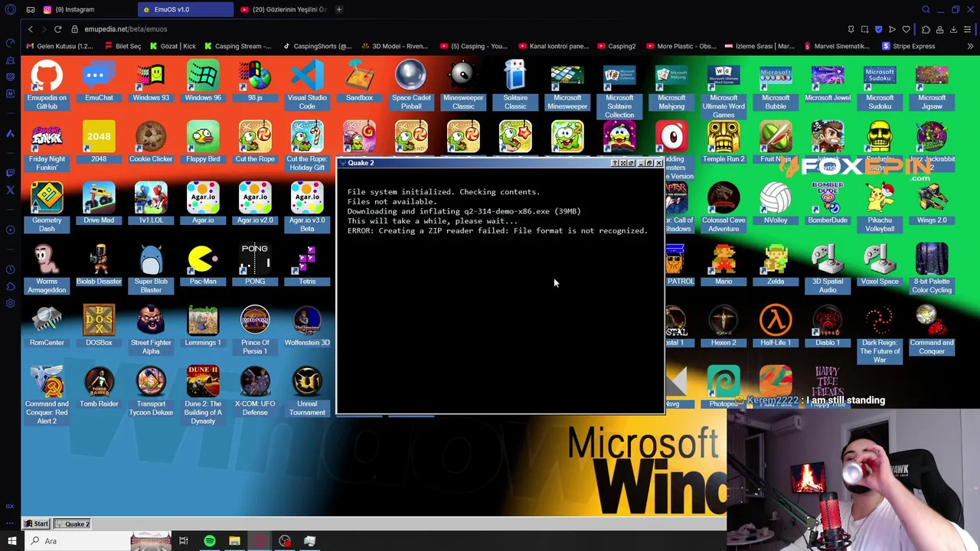The height and width of the screenshot is (551, 980).
Task: Launch the Zelda desktop icon
Action: [x=776, y=265]
